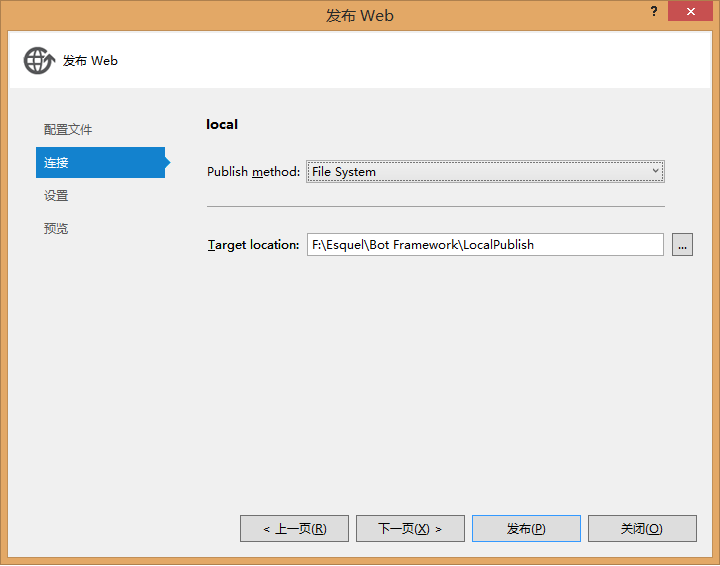Open the Publish method dropdown
Screen dimensions: 720x566
[x=485, y=172]
